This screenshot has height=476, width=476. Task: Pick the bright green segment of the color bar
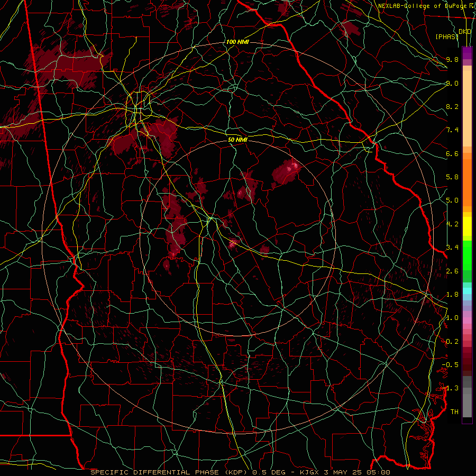click(x=467, y=255)
